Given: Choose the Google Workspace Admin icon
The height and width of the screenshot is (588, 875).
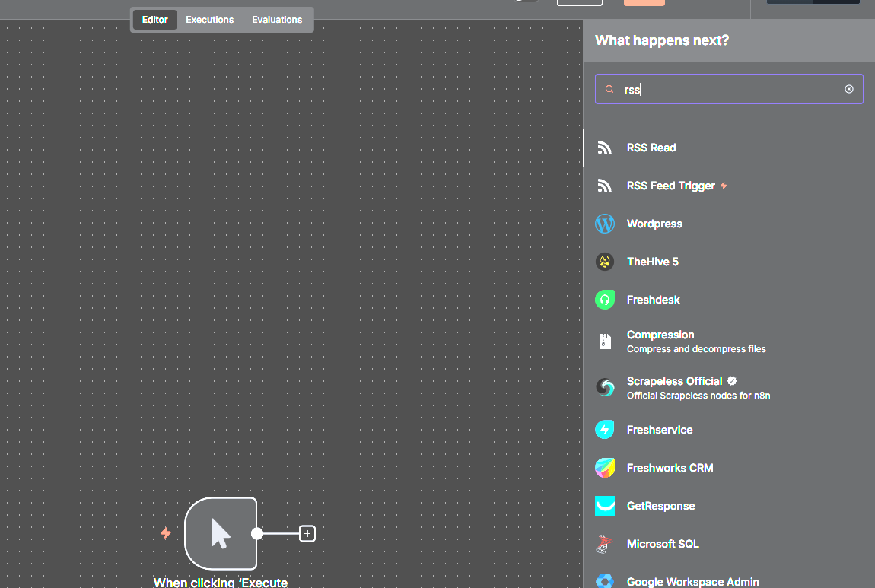Looking at the screenshot, I should pyautogui.click(x=605, y=580).
